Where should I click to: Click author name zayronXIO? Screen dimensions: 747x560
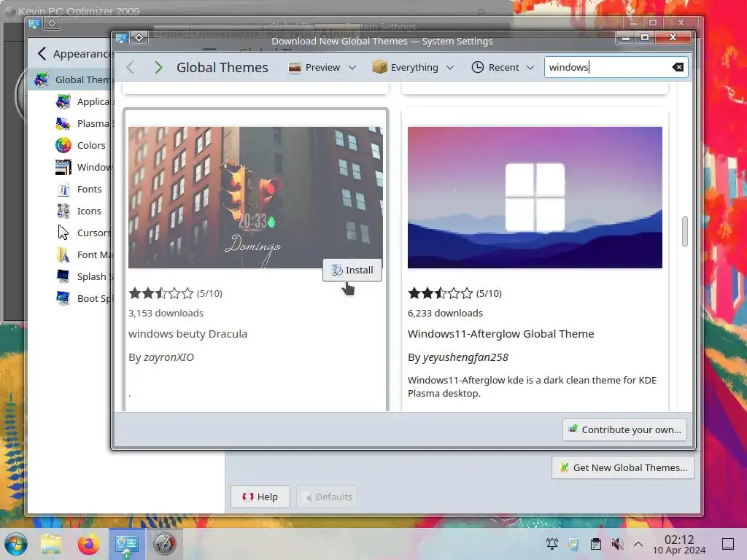click(x=169, y=357)
